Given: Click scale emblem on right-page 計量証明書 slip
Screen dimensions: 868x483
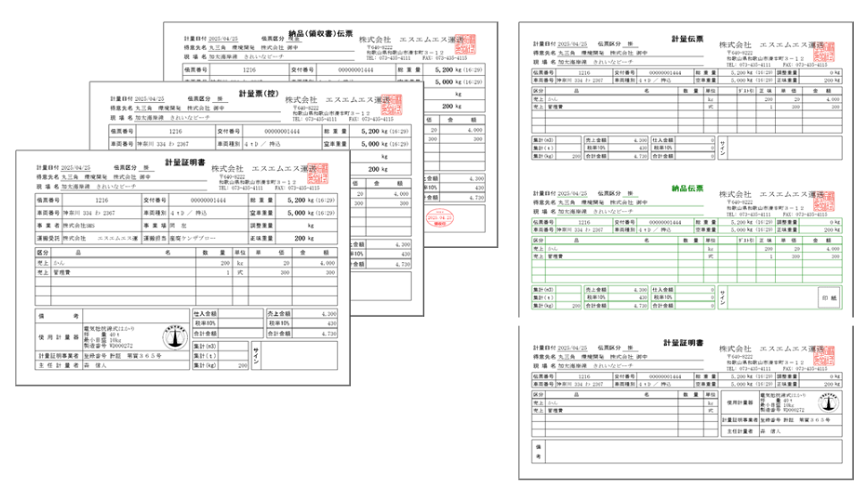Looking at the screenshot, I should click(828, 402).
